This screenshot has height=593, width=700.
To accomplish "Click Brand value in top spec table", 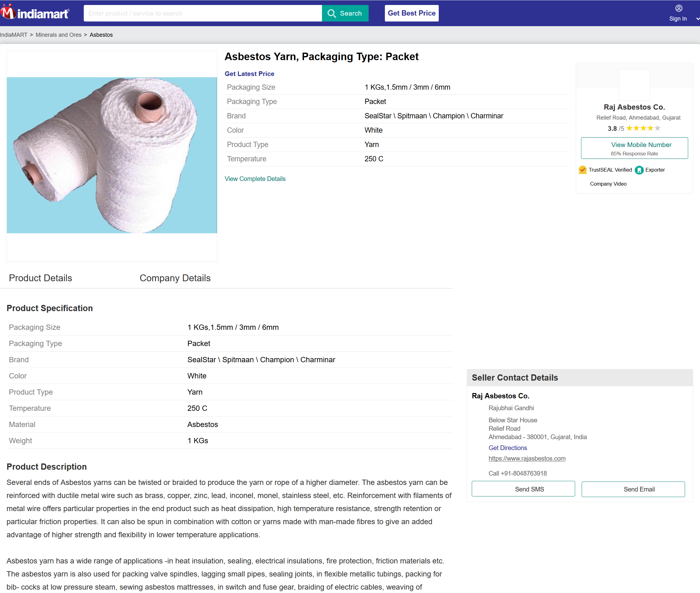I will (x=433, y=116).
